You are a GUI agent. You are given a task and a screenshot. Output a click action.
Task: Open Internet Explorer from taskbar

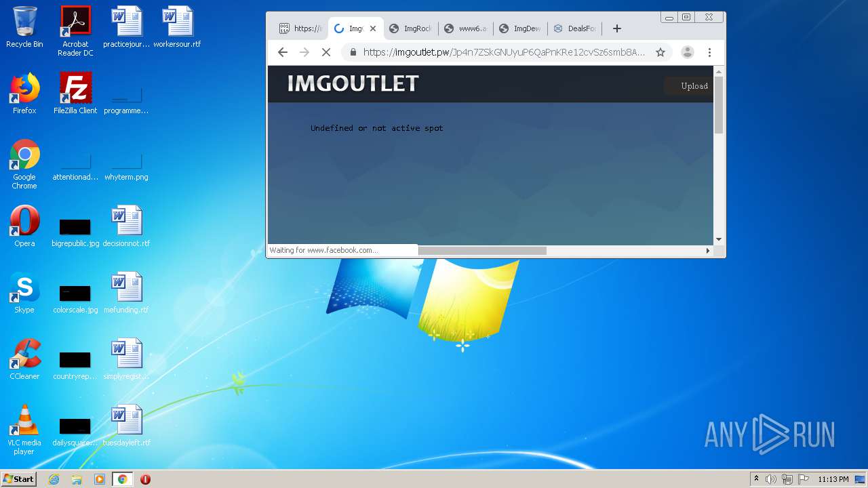[54, 479]
